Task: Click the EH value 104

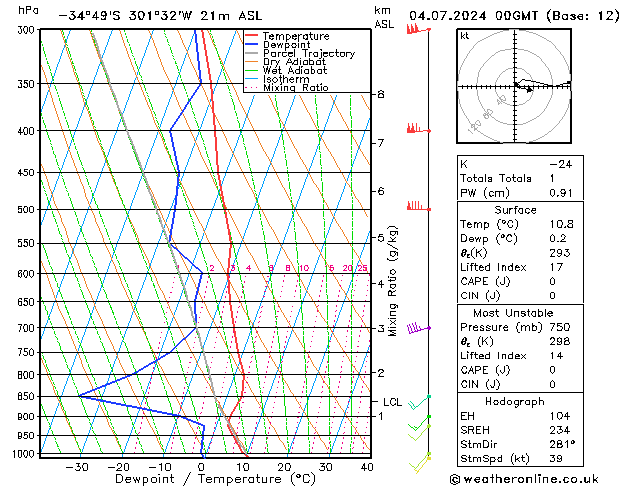Action: pyautogui.click(x=560, y=416)
